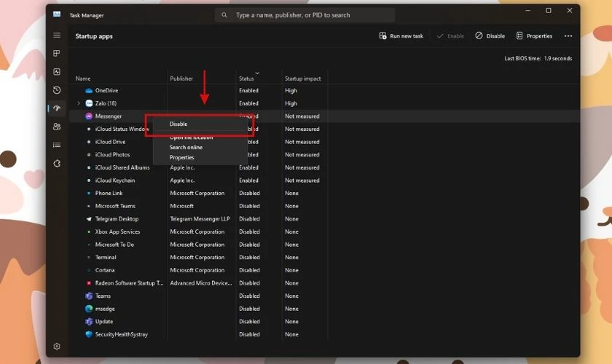Open the Processes page icon in sidebar
612x364 pixels.
[57, 53]
